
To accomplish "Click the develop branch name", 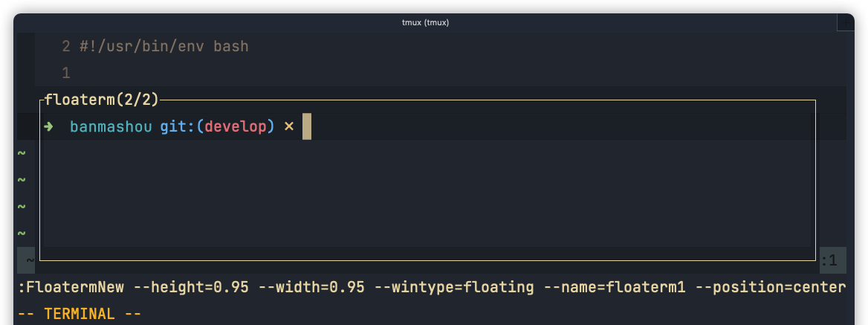I will point(236,126).
